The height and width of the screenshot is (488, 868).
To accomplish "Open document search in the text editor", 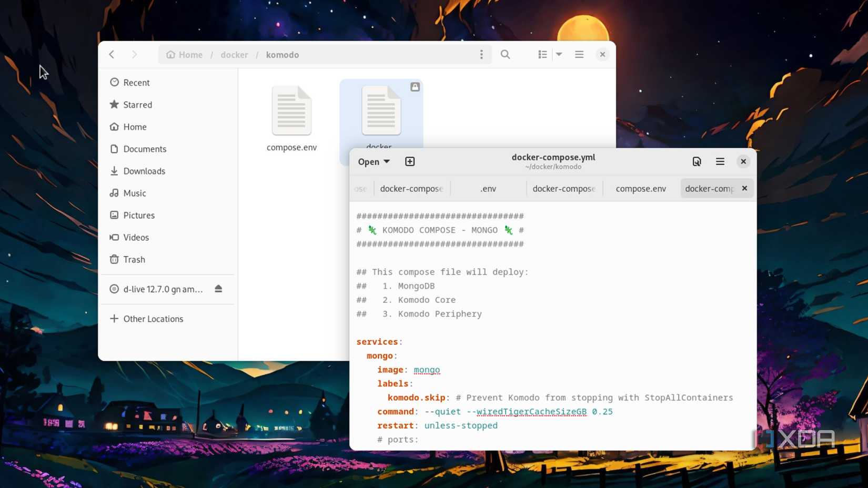I will click(697, 161).
